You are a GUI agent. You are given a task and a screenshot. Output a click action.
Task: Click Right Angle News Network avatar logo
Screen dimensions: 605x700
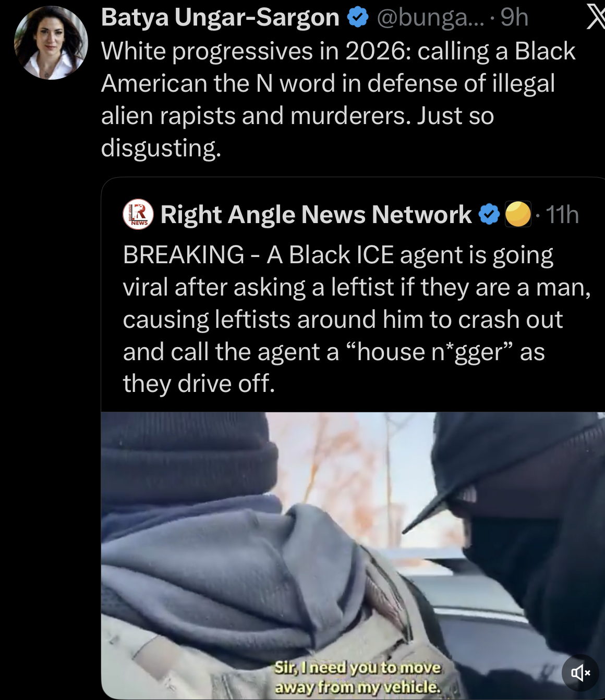(138, 214)
